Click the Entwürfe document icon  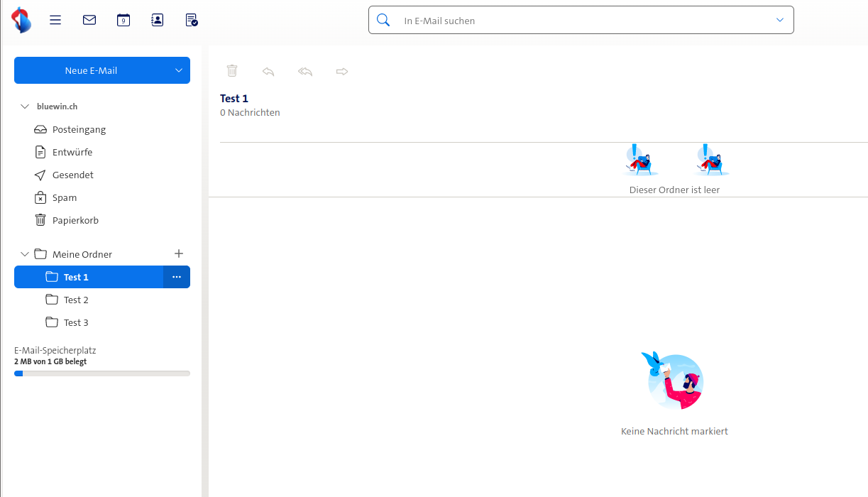coord(40,152)
